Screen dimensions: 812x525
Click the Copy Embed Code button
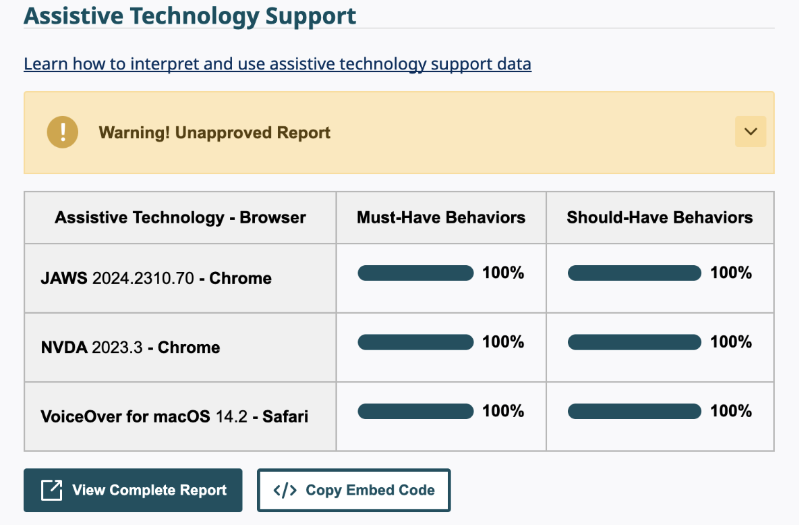point(353,490)
